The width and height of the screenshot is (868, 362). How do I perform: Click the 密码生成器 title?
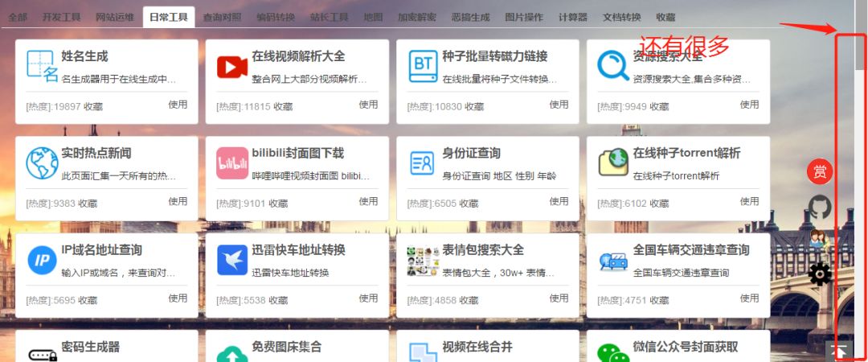[91, 347]
